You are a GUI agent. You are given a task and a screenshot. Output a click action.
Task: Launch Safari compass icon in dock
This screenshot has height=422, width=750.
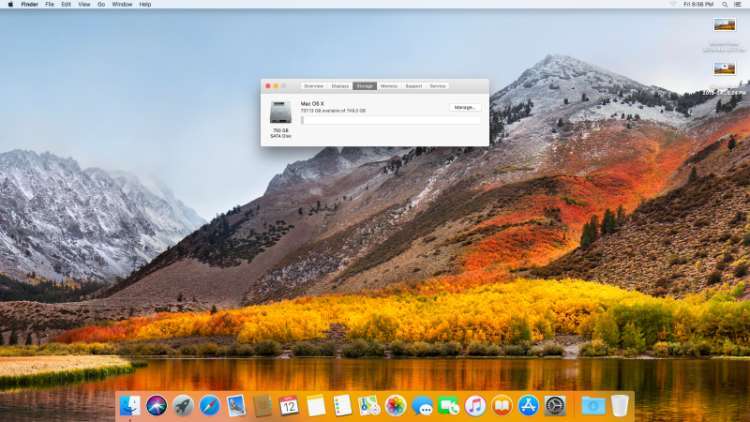210,405
